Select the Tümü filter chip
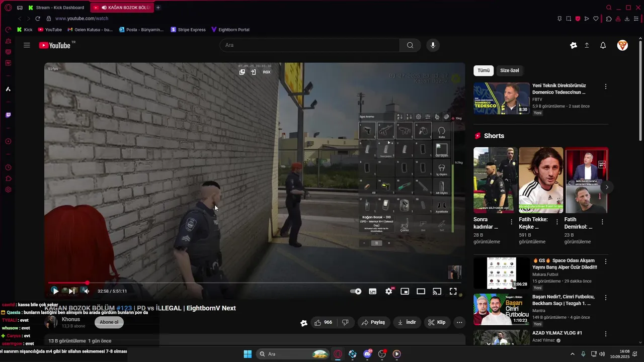The image size is (644, 362). coord(484,70)
